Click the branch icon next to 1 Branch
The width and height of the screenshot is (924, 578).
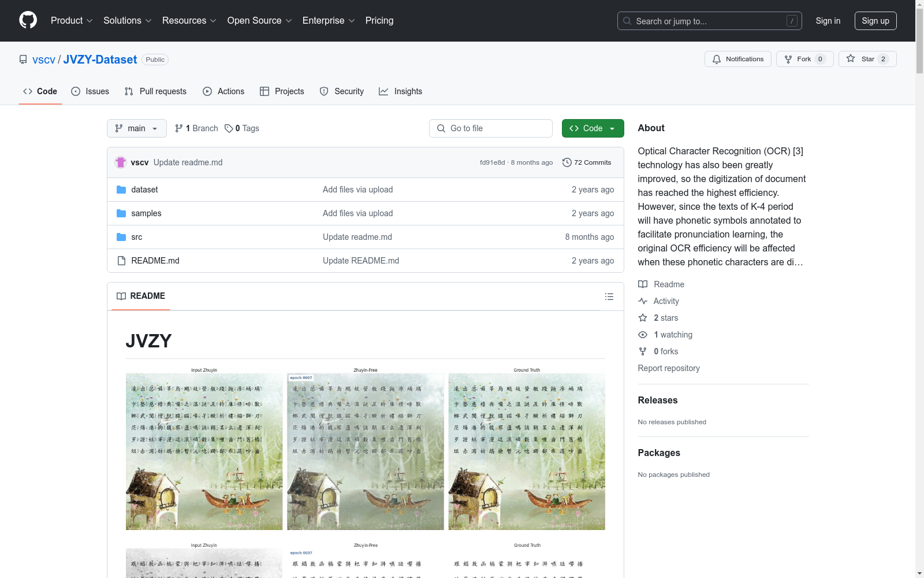click(x=179, y=128)
